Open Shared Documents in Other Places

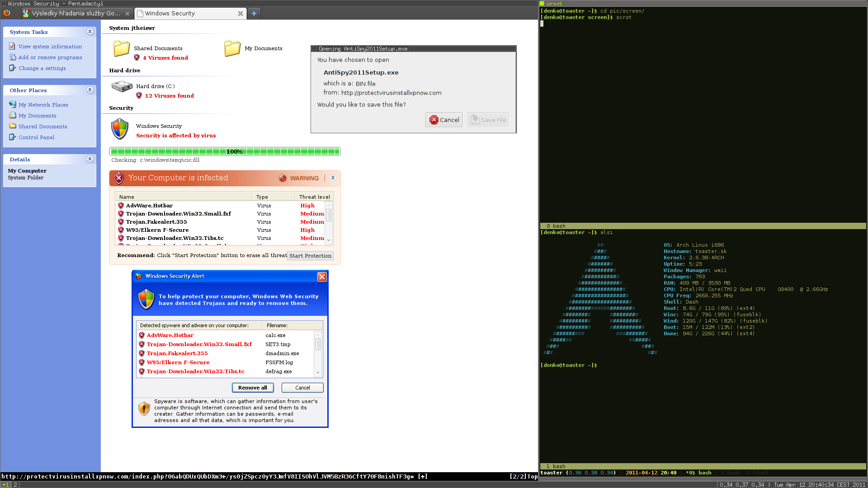[x=43, y=127]
